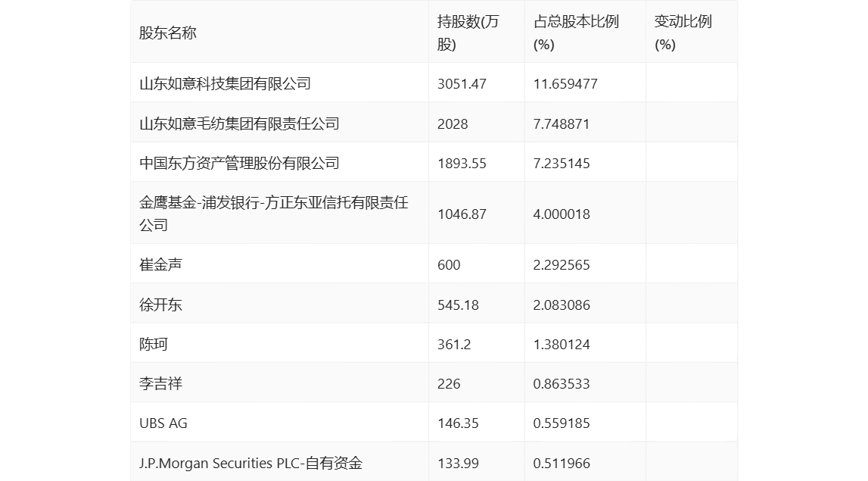
Task: Click the shareholder name 李吉祥
Action: (x=160, y=383)
